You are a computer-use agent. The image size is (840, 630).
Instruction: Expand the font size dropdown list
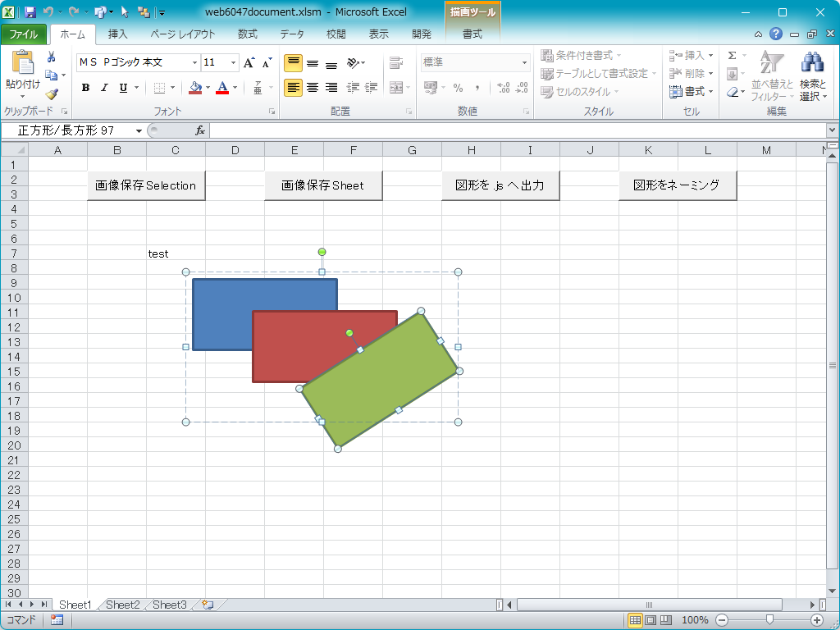pos(234,63)
